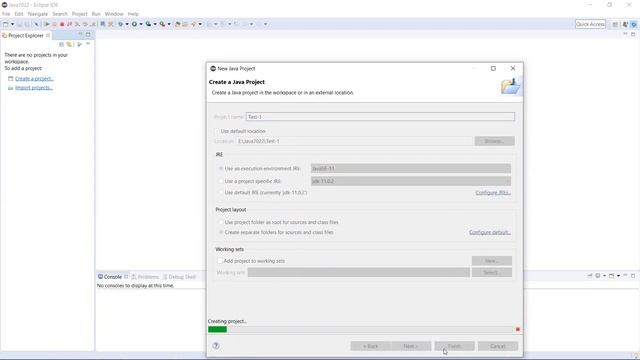
Task: Click the New toolbar icon
Action: click(6, 24)
